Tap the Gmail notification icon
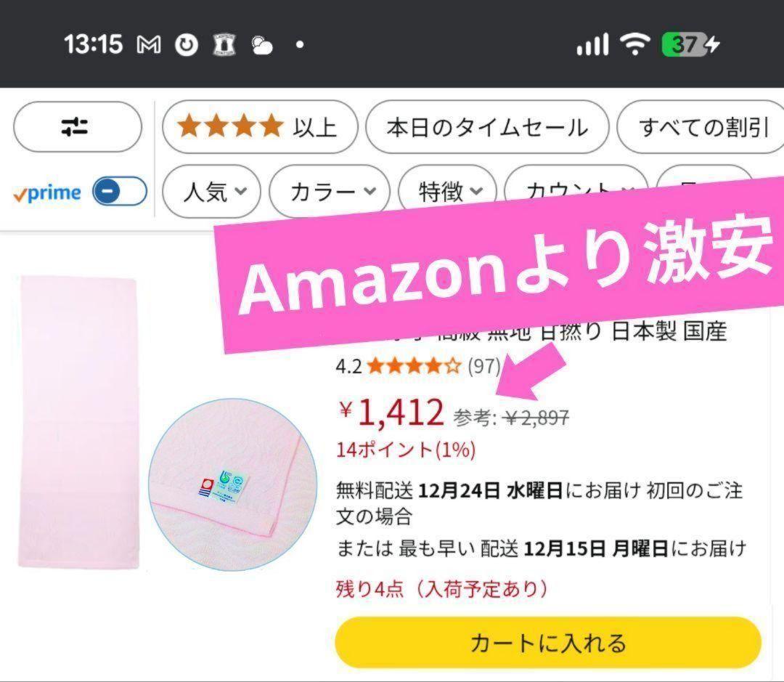The width and height of the screenshot is (784, 682). pos(149,45)
